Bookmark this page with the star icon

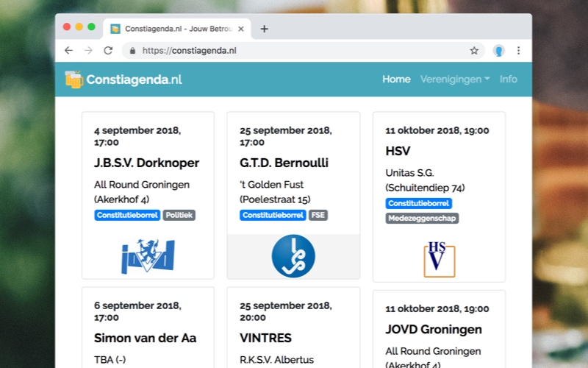click(x=474, y=50)
